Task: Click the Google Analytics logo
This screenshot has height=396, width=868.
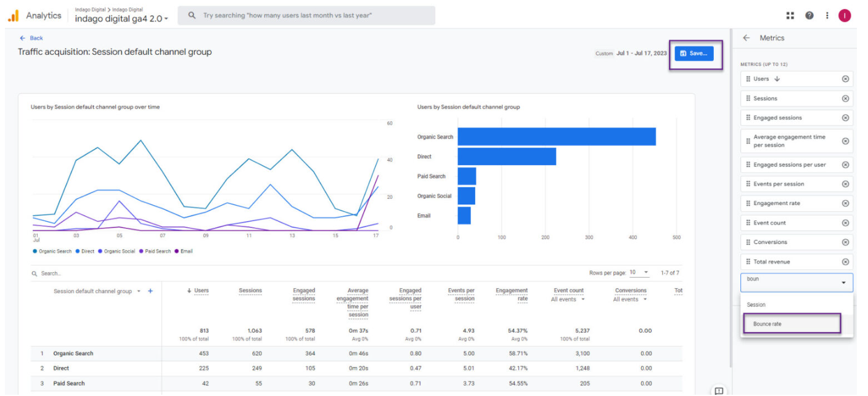Action: tap(14, 15)
